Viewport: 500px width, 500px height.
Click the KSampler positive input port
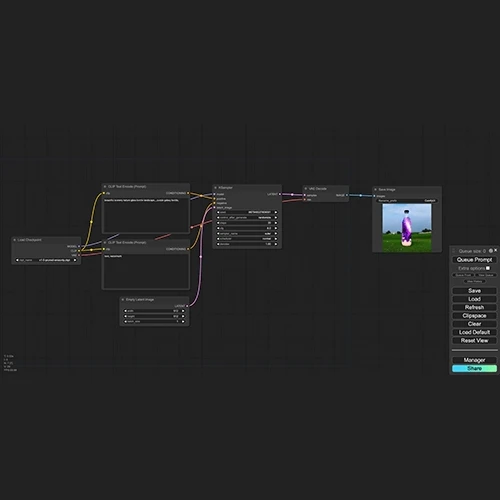click(x=214, y=199)
